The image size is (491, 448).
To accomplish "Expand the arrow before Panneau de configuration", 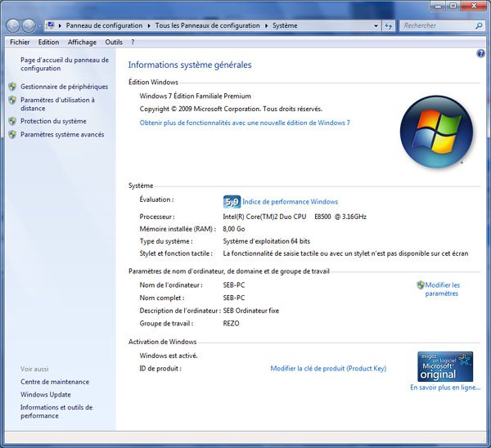I will click(60, 25).
